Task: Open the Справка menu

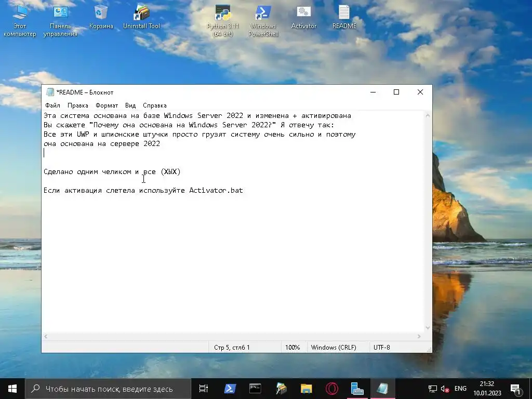Action: click(155, 105)
